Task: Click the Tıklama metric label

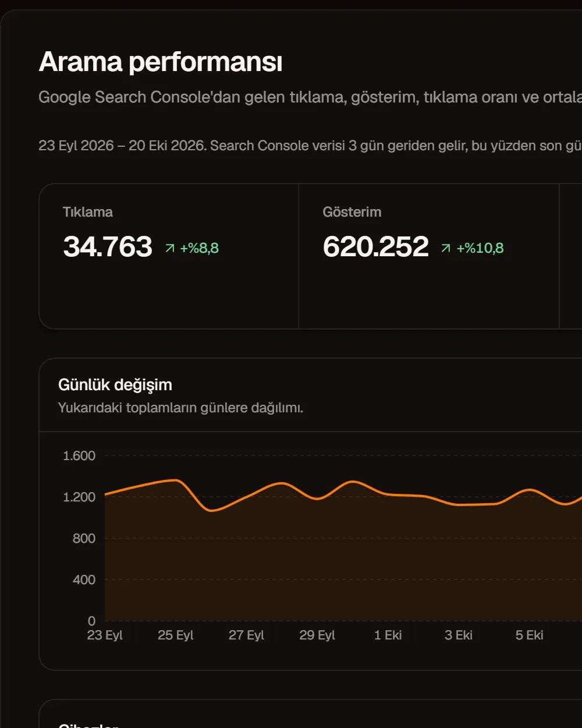Action: tap(88, 212)
